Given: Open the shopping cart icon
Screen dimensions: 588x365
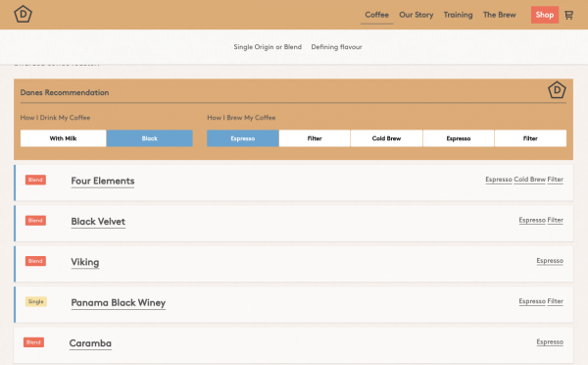Looking at the screenshot, I should click(568, 15).
